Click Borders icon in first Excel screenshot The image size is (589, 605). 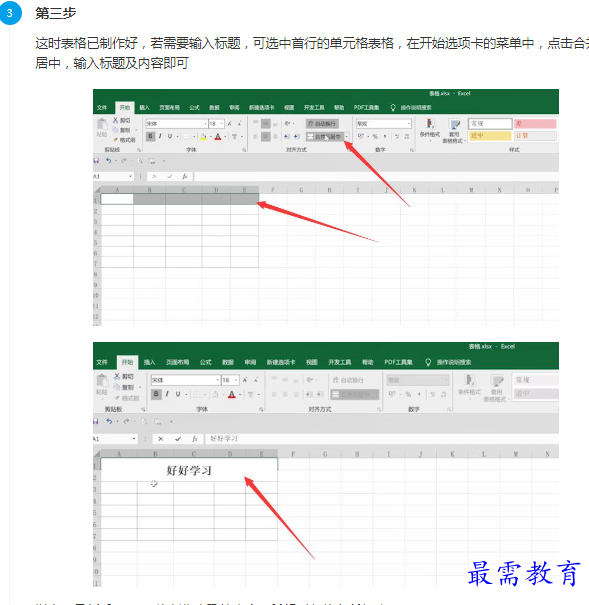[187, 136]
